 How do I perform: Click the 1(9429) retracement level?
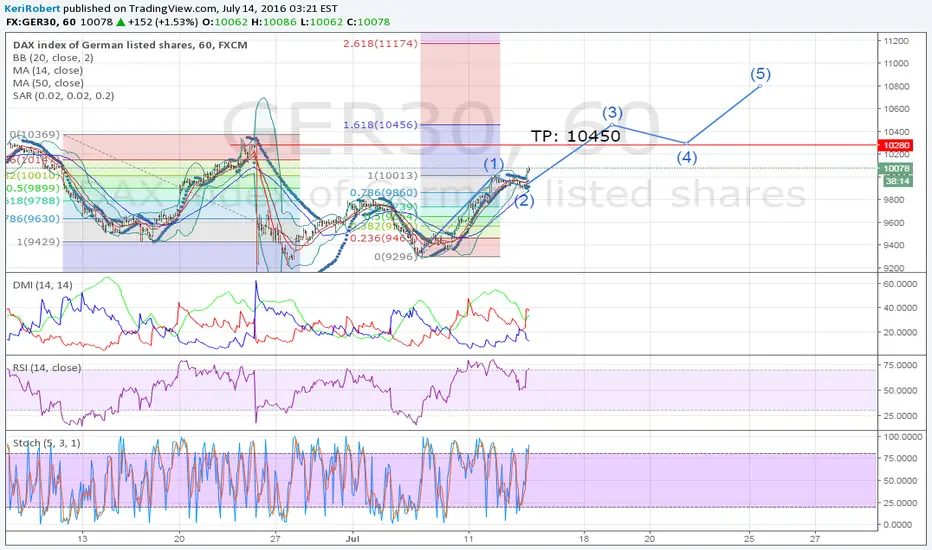(x=38, y=242)
